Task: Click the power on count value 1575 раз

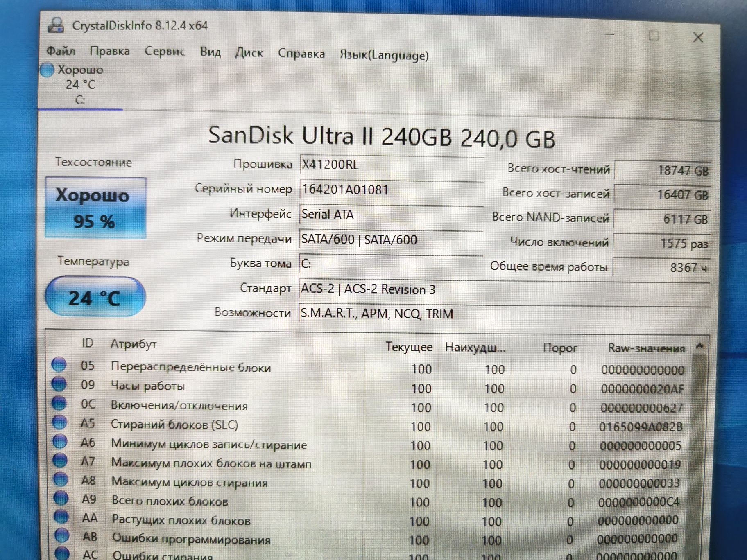Action: 661,244
